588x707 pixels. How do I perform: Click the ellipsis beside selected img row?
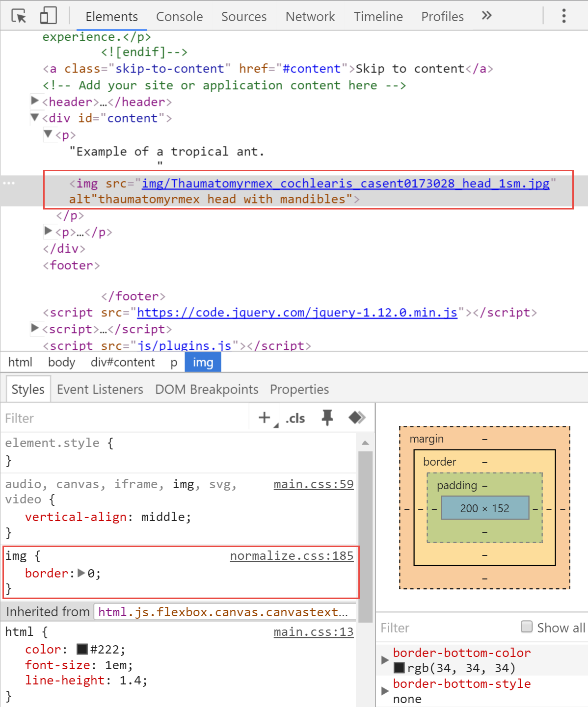(9, 183)
